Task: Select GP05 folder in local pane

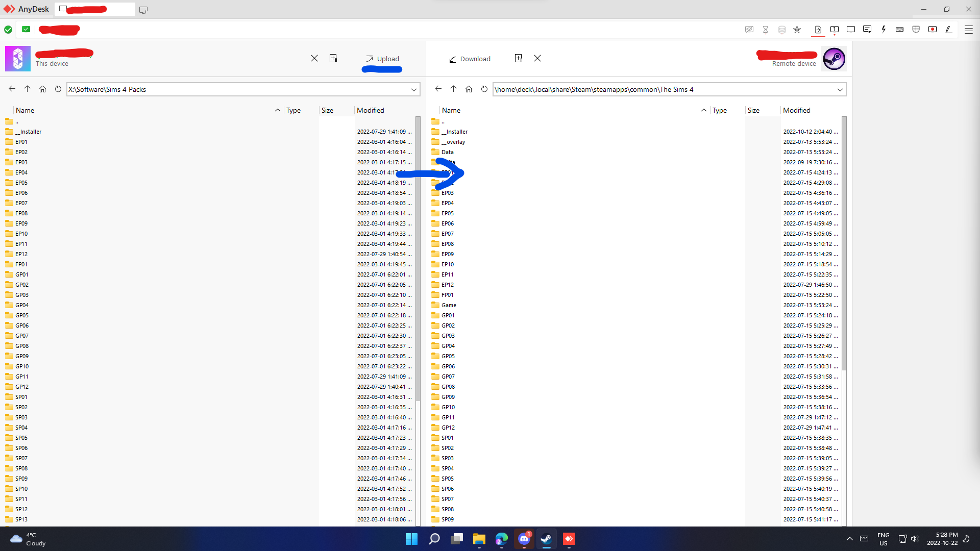Action: 22,315
